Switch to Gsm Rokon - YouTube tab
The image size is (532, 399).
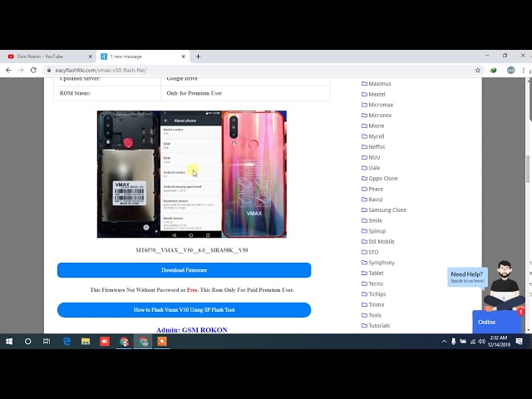pyautogui.click(x=48, y=57)
